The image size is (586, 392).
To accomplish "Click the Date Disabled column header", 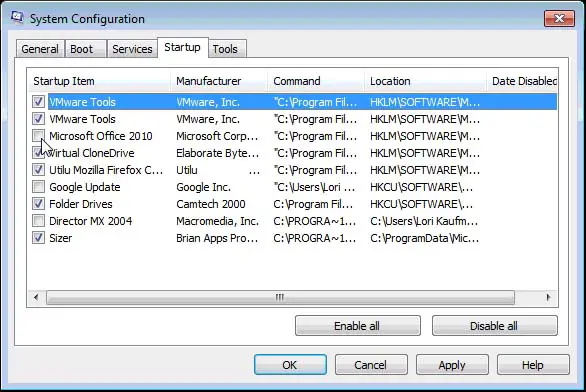I will (x=522, y=81).
